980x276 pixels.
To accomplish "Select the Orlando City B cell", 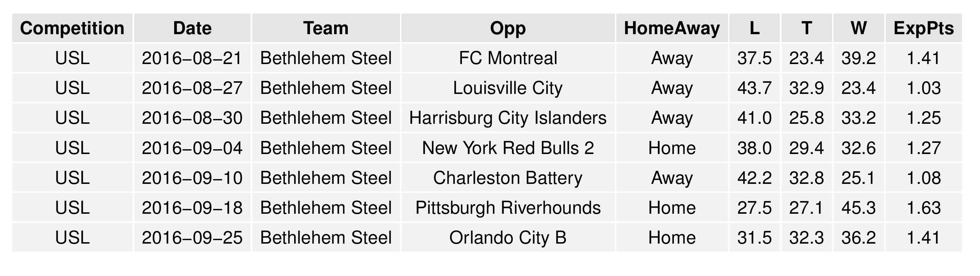I will click(508, 237).
